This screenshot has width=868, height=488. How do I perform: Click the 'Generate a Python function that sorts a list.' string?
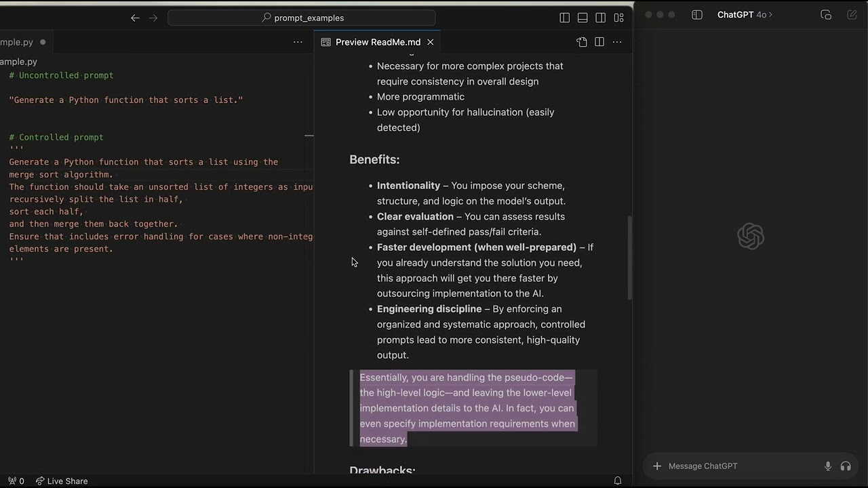pyautogui.click(x=126, y=100)
